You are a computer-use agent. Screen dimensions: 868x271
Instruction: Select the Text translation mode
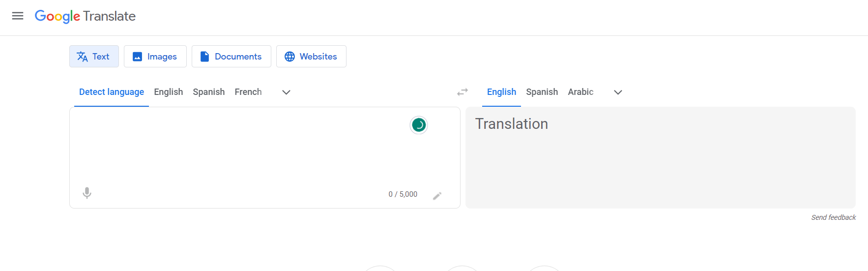pos(94,57)
